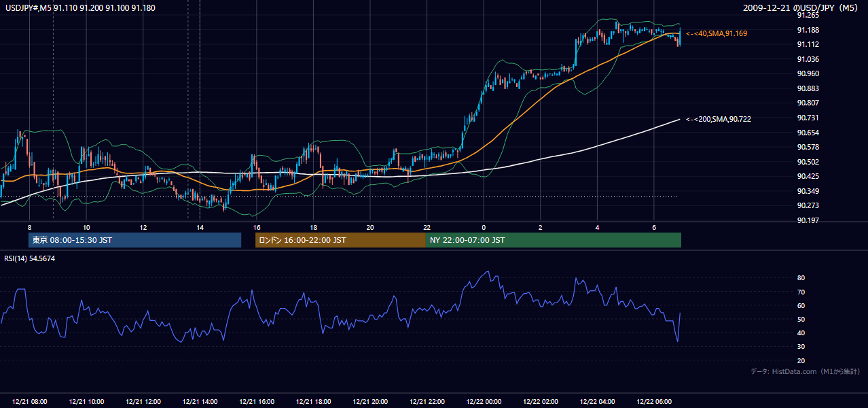This screenshot has width=868, height=408.
Task: Click the RSI 20 level label
Action: coord(801,360)
